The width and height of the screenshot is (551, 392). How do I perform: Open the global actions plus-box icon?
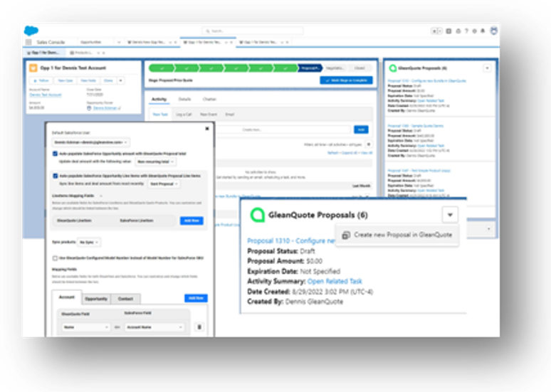[x=448, y=31]
